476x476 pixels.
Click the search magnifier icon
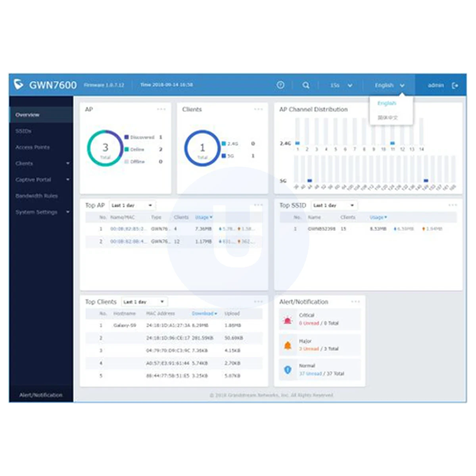(306, 85)
